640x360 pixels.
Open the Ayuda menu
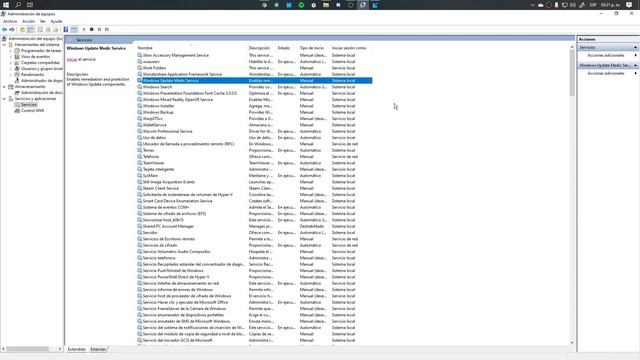click(56, 21)
